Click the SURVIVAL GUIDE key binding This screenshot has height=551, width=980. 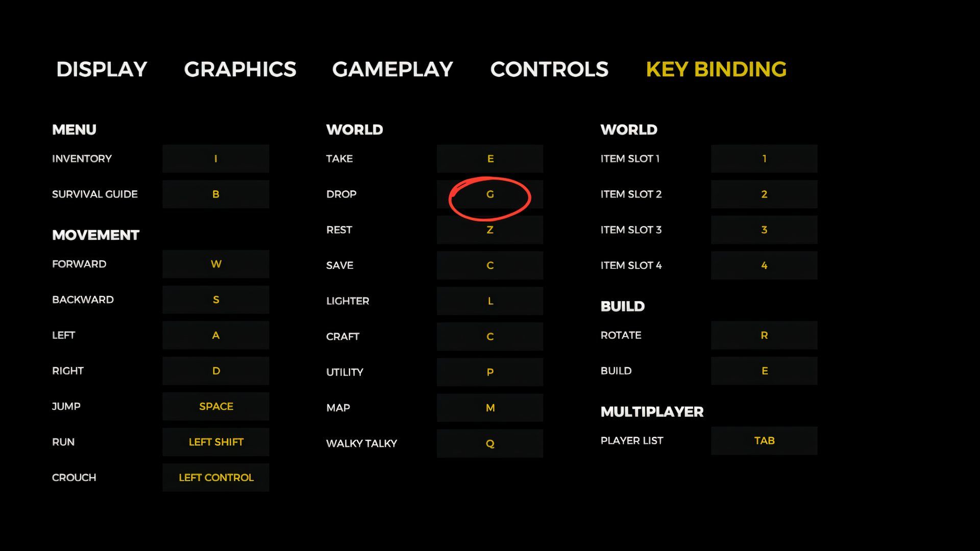click(215, 194)
